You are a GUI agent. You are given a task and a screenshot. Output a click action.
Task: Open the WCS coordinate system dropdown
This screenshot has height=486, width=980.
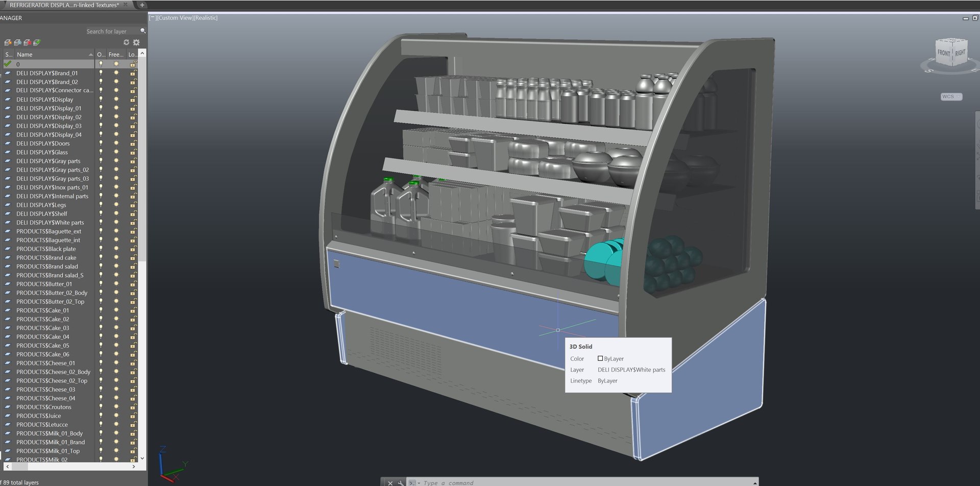pos(951,96)
